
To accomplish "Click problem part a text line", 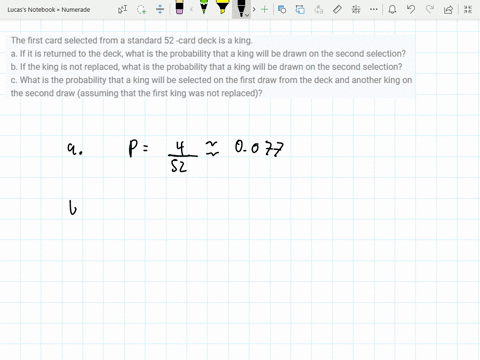I will [208, 54].
